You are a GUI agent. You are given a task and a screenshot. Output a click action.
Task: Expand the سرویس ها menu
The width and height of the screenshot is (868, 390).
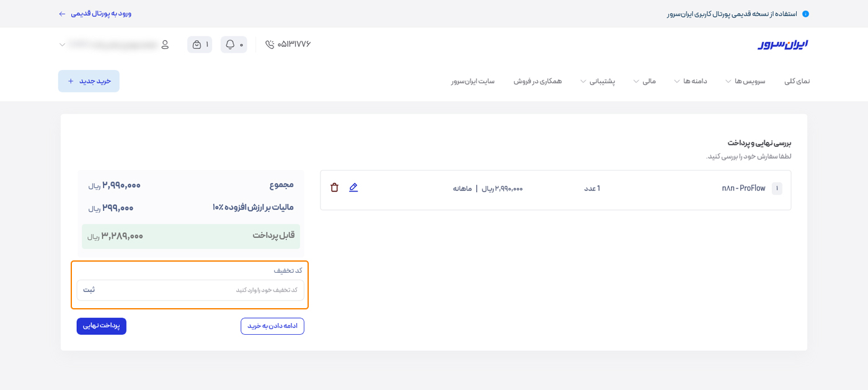click(745, 81)
